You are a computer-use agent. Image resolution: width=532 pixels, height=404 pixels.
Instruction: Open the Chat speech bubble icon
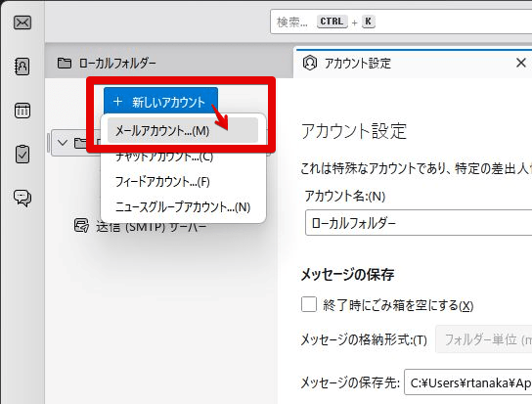[x=22, y=198]
